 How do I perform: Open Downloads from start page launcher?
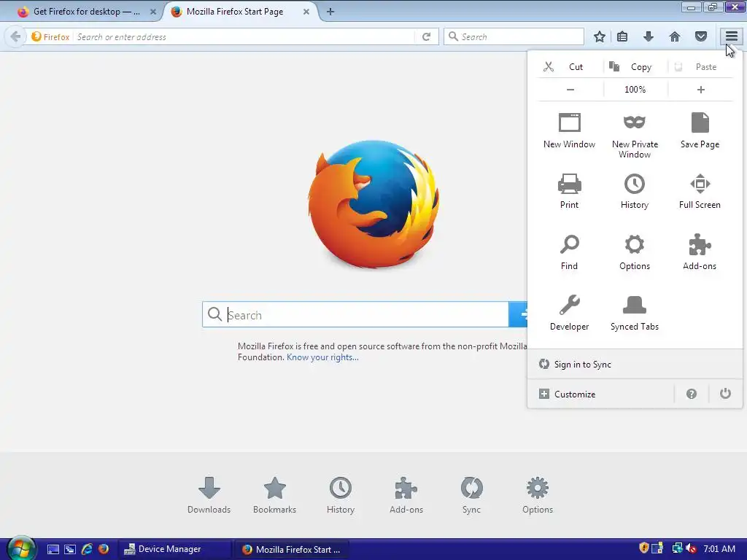click(209, 495)
